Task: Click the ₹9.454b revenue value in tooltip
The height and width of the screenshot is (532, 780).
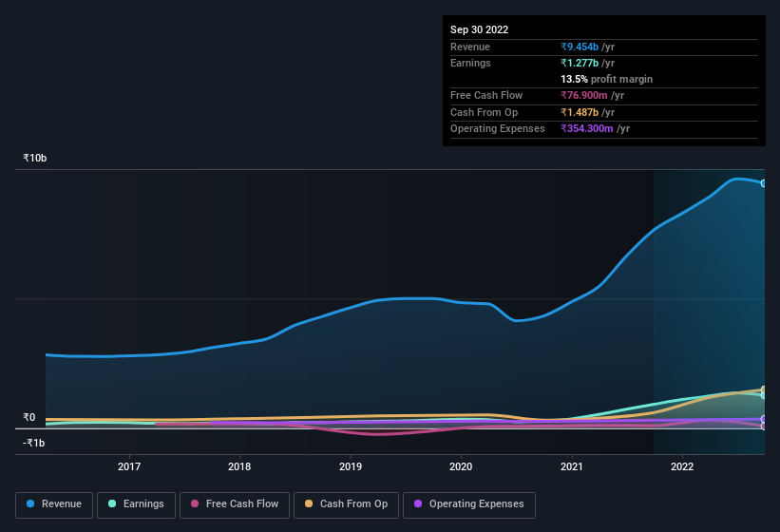Action: 580,47
